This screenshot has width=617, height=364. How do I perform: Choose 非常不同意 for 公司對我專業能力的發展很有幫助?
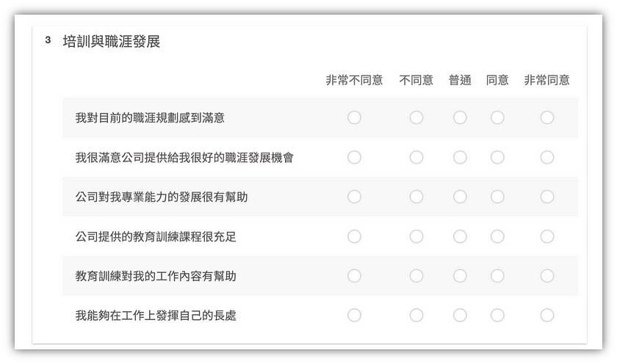(x=354, y=197)
